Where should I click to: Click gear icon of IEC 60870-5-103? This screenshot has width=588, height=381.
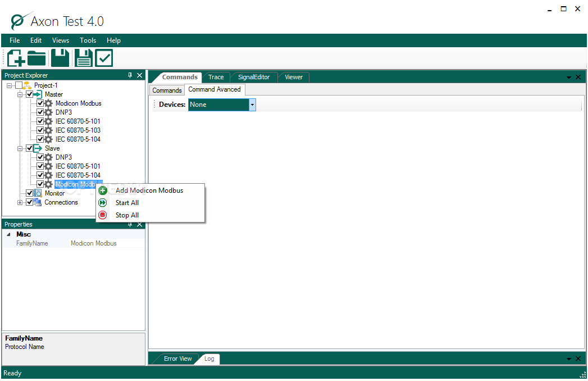pos(48,130)
